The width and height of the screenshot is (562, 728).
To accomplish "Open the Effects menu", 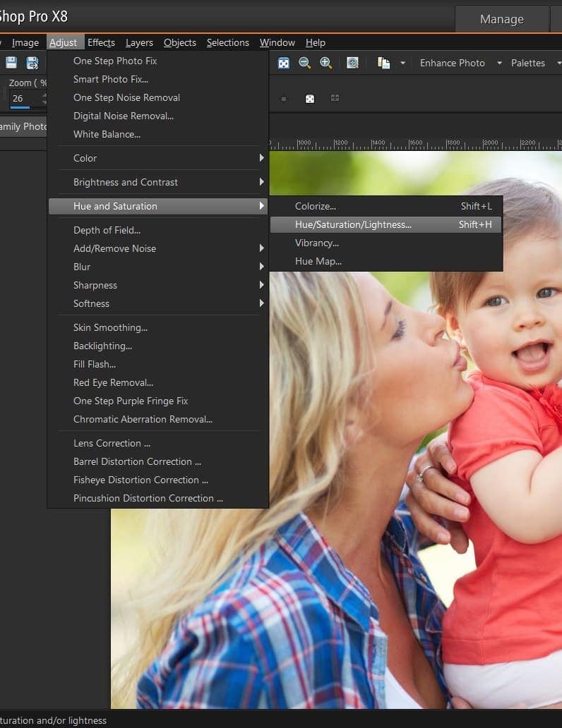I will 101,42.
